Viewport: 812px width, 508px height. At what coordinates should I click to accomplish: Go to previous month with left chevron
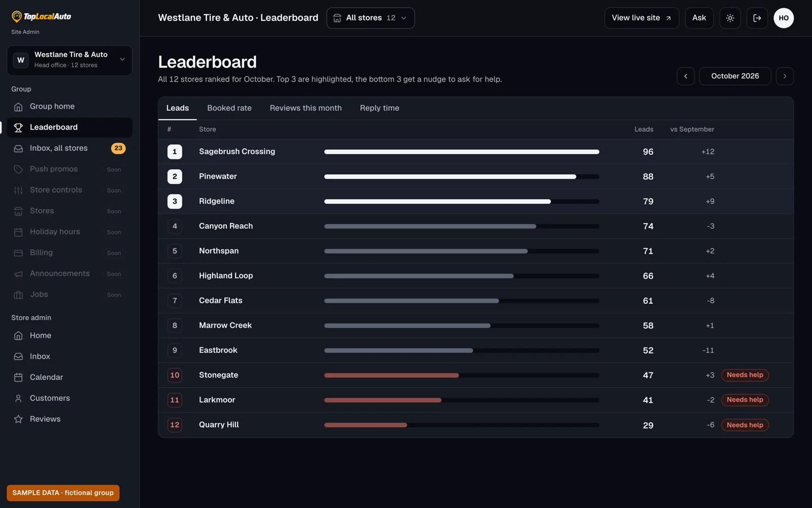686,76
